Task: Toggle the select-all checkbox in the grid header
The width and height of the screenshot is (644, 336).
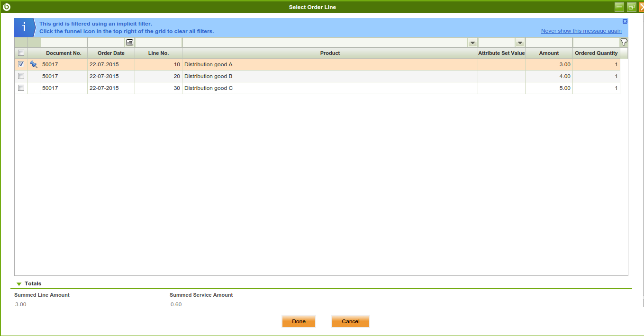Action: [x=21, y=53]
